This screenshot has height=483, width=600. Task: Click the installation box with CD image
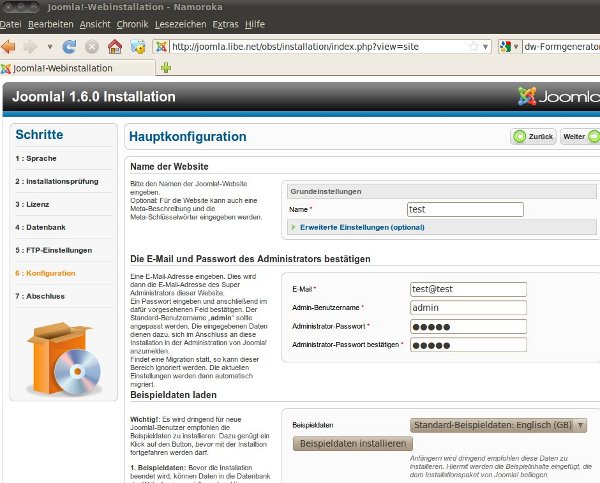pos(64,358)
